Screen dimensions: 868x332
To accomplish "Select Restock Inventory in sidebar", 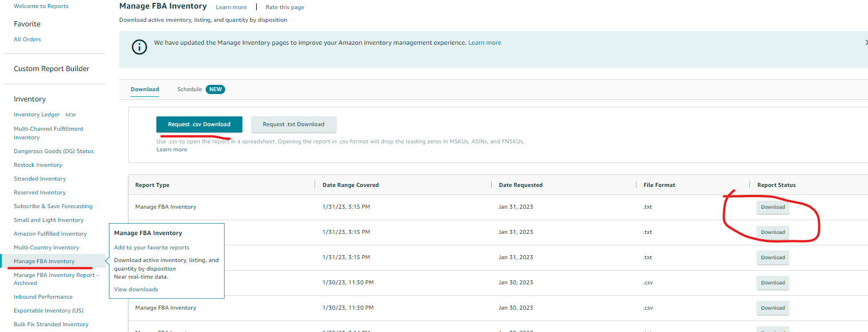I will (38, 165).
